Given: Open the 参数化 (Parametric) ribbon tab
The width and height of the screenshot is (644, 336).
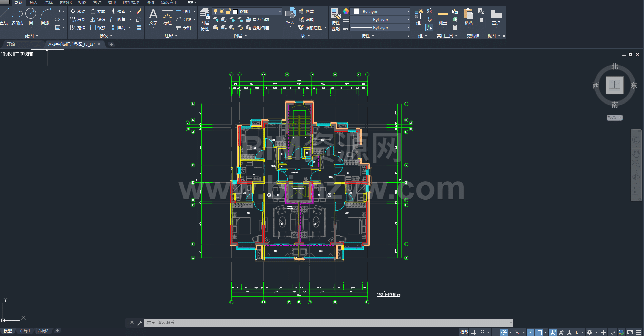Looking at the screenshot, I should tap(65, 2).
